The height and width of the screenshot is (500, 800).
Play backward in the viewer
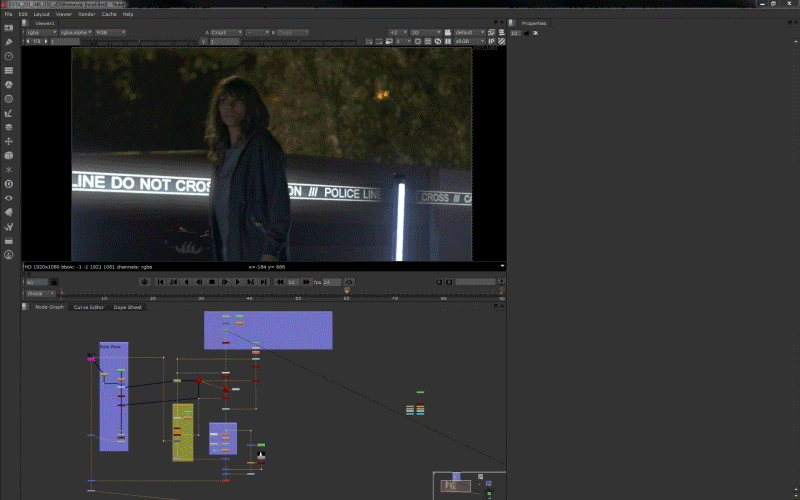(x=186, y=282)
